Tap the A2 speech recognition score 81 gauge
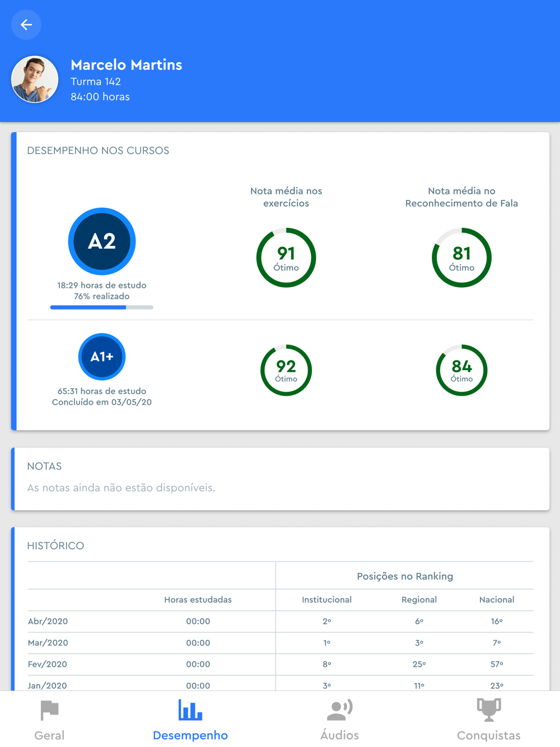 461,258
